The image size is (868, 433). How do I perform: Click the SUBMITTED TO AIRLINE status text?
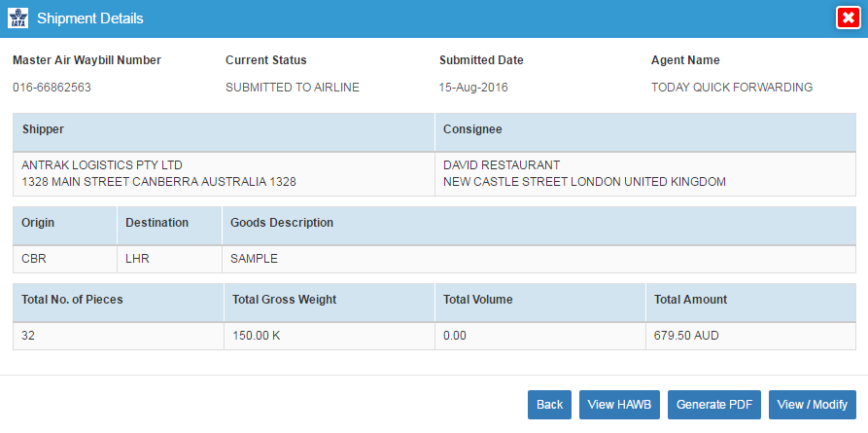tap(293, 88)
